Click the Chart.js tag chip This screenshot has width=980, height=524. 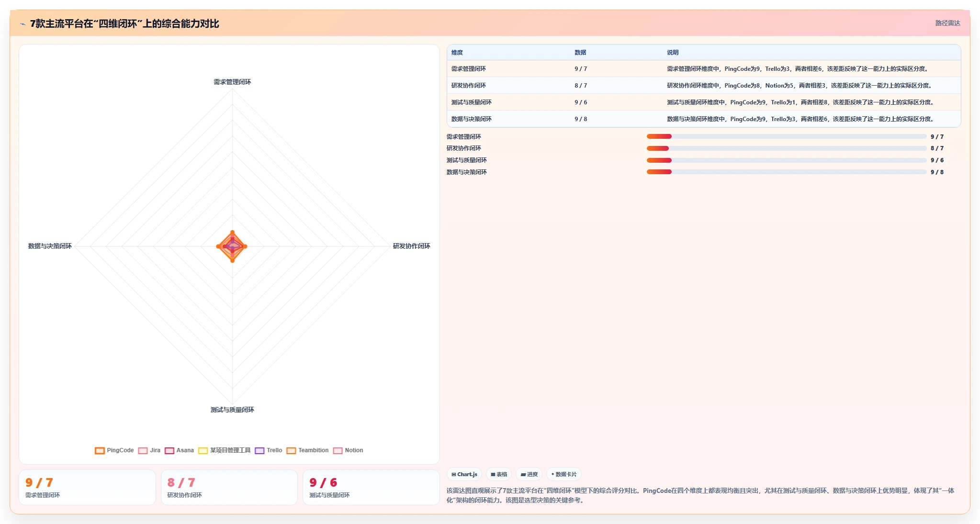tap(464, 474)
